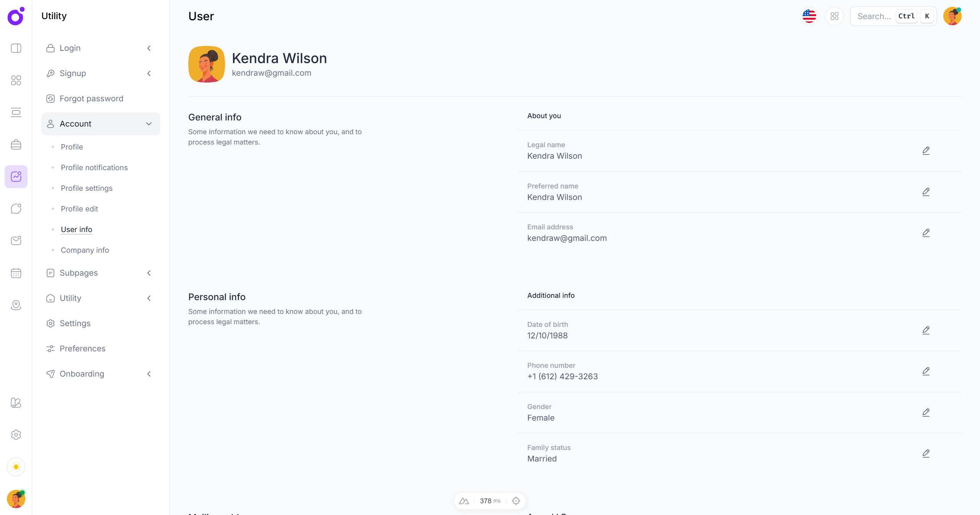This screenshot has width=980, height=515.
Task: Open the Profile settings menu item
Action: (x=86, y=188)
